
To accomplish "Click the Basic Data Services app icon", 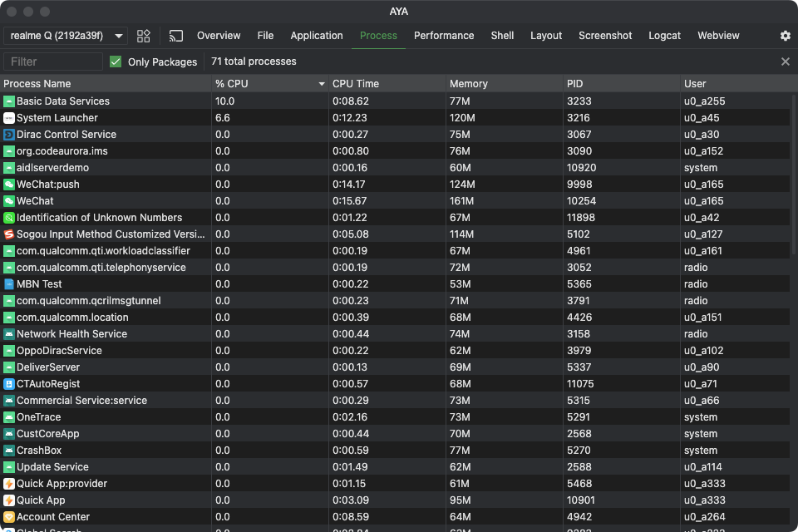I will [x=8, y=101].
